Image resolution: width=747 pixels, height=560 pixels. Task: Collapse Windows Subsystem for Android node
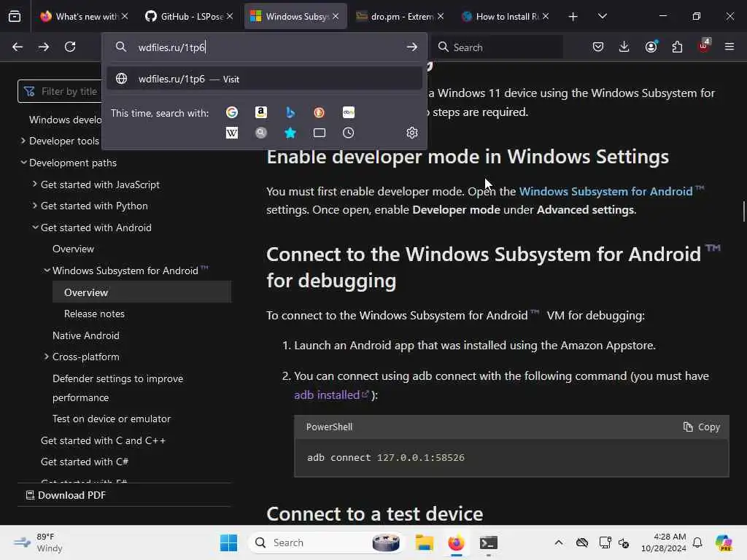point(46,270)
